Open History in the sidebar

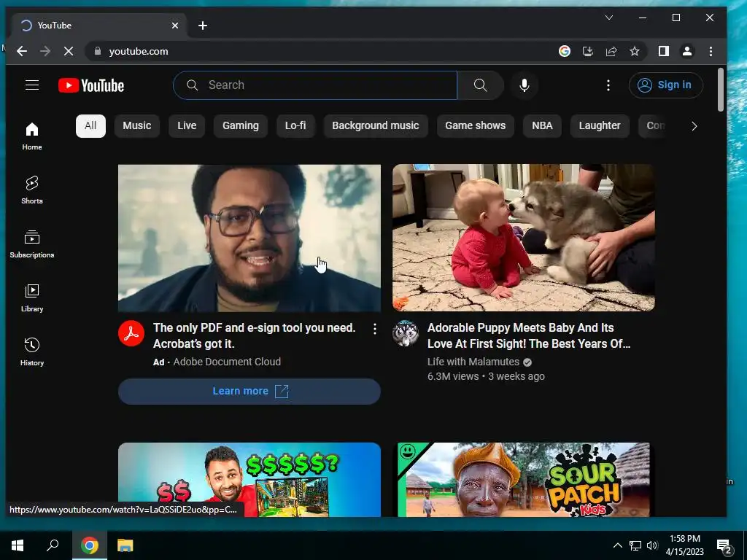click(32, 351)
